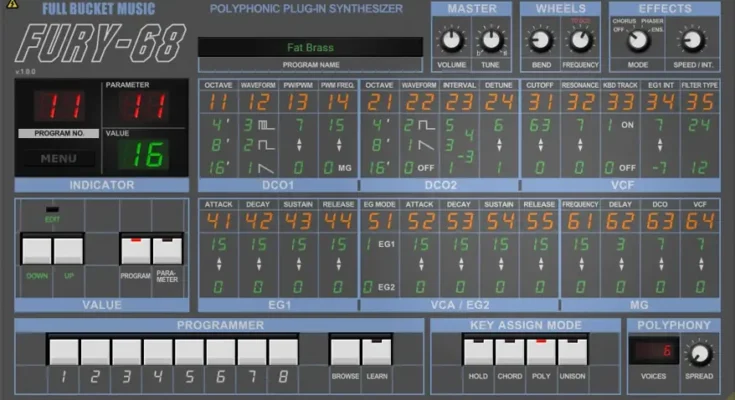The image size is (735, 400).
Task: Switch key assign mode to UNISON
Action: coord(572,352)
